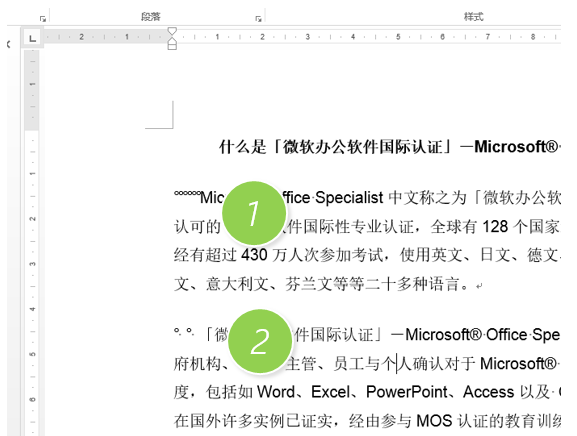Click the text 员工与个人确认对于
The image size is (577, 436).
tap(404, 364)
